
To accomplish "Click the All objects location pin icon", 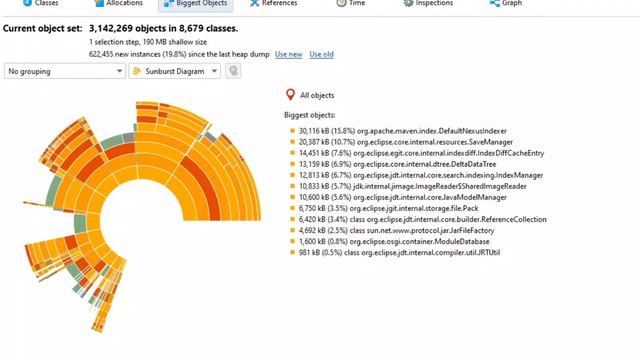I will tap(290, 95).
